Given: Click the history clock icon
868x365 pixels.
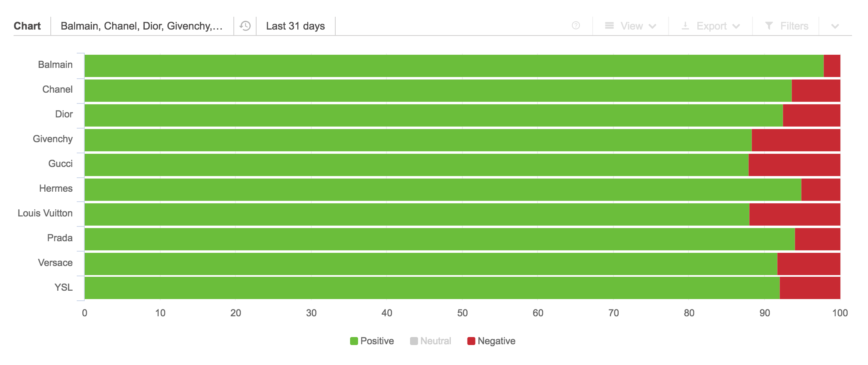Looking at the screenshot, I should 245,26.
